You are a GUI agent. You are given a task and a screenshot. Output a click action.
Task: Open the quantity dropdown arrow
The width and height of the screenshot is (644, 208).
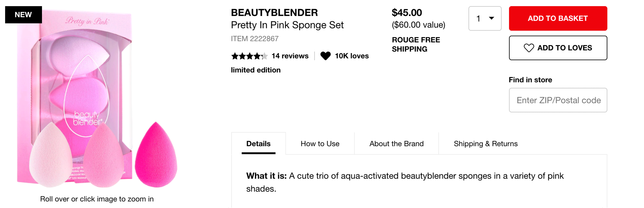(x=491, y=18)
